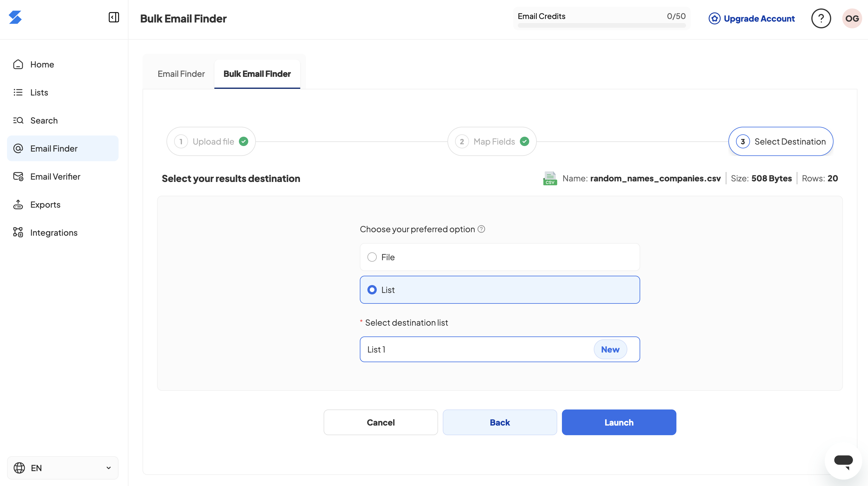
Task: Select the List radio option
Action: coord(500,290)
